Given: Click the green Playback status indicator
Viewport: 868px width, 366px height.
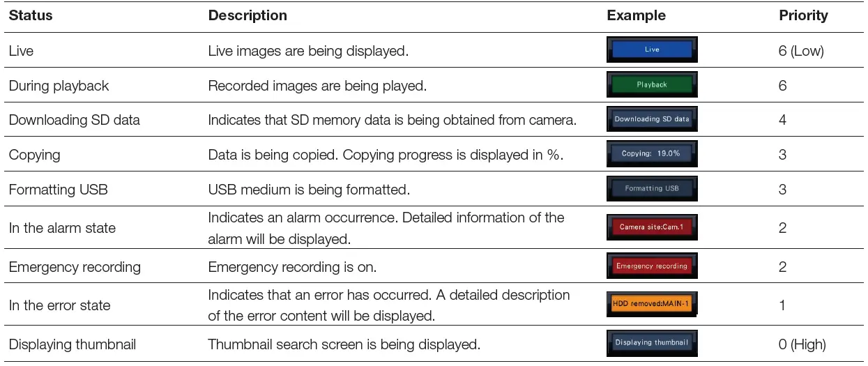Looking at the screenshot, I should (652, 85).
